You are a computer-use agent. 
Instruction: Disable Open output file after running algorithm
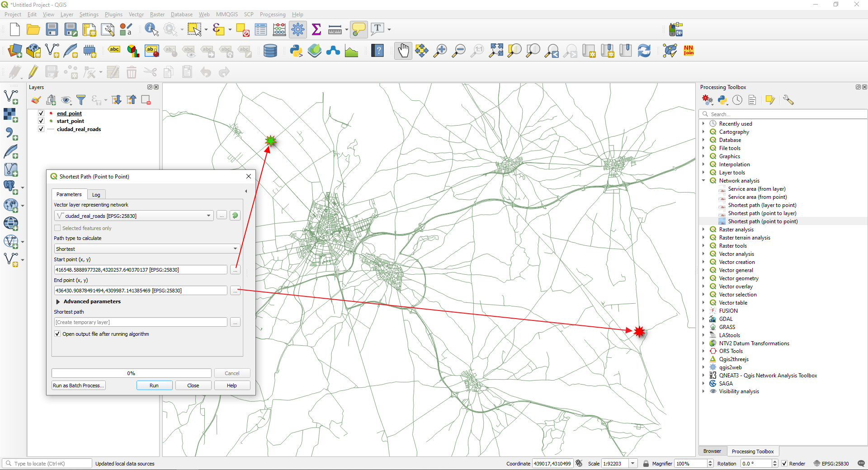tap(57, 334)
